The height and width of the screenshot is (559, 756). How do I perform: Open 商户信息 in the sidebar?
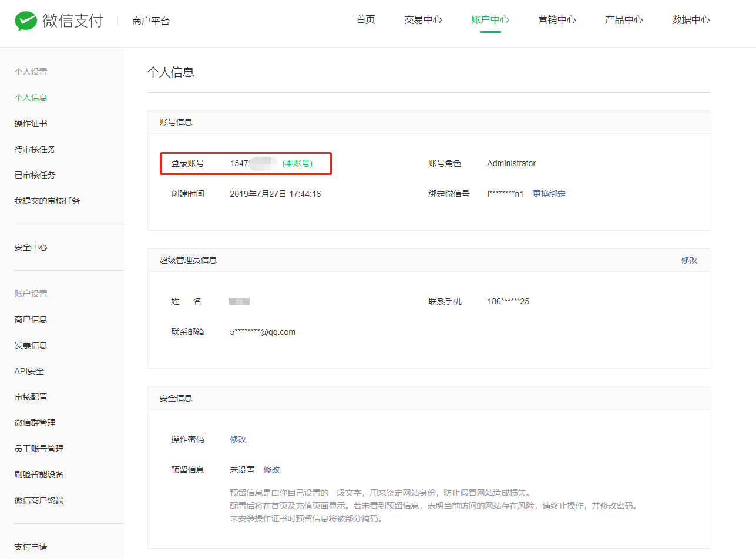pos(31,319)
